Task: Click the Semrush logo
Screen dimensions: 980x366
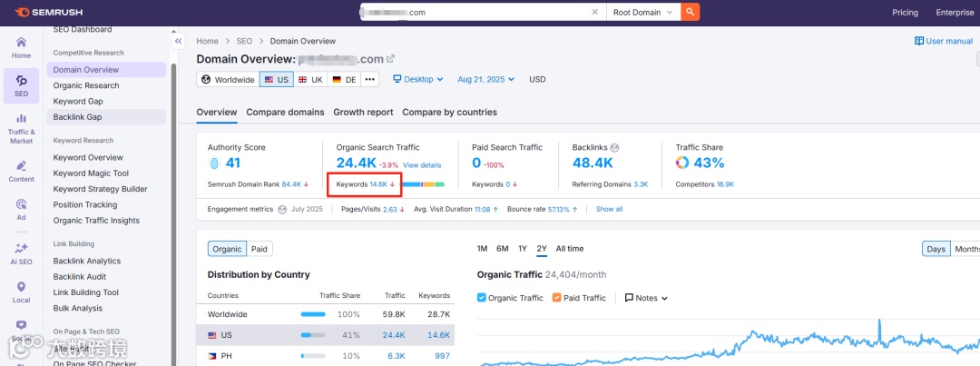Action: [48, 12]
